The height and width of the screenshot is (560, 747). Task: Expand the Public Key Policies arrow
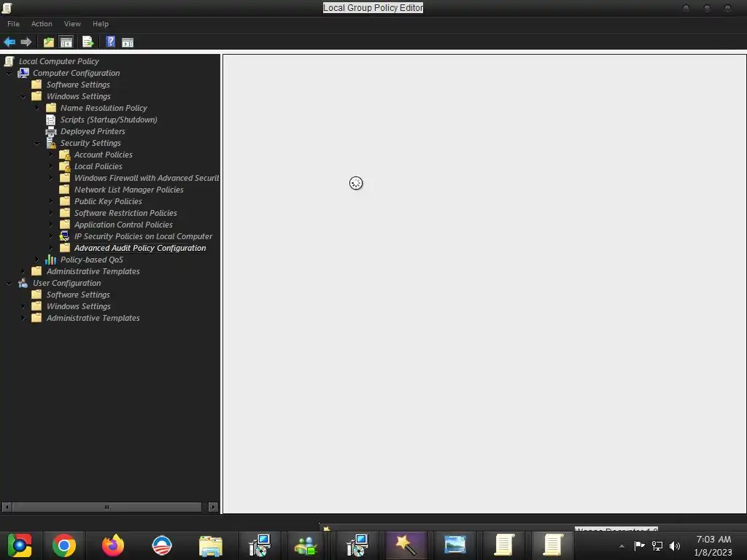pos(51,201)
